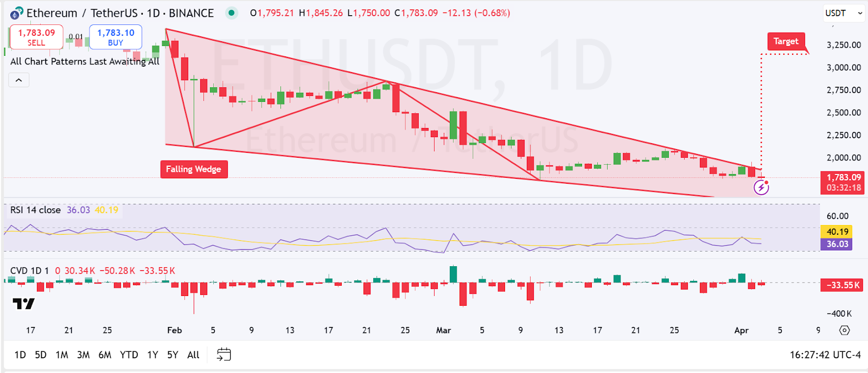
Task: Click the 0.01 spread value
Action: point(76,37)
